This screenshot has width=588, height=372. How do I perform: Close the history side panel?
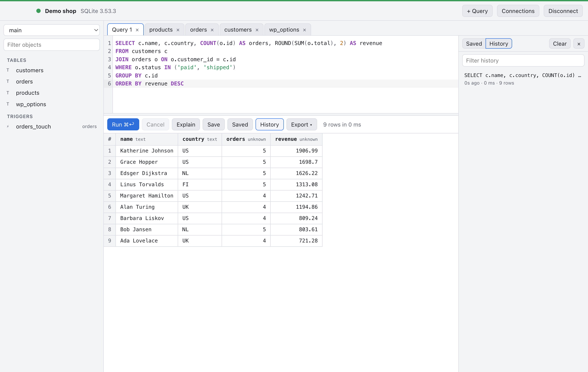point(579,44)
